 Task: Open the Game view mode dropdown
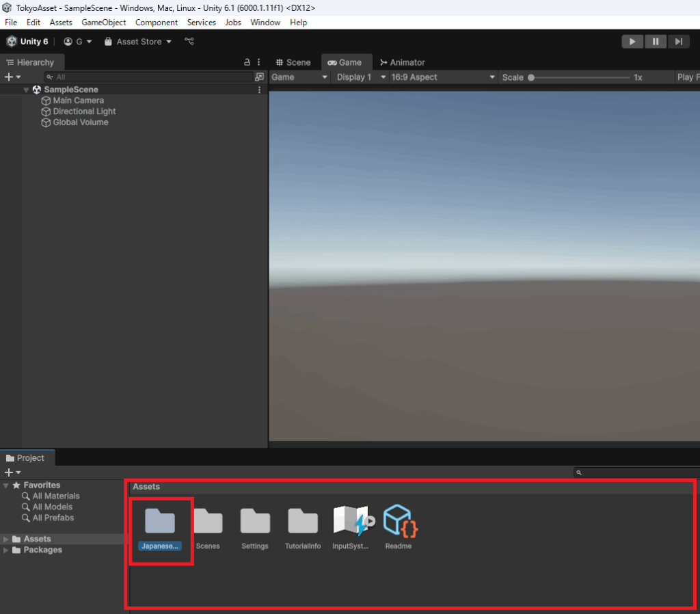pos(299,77)
